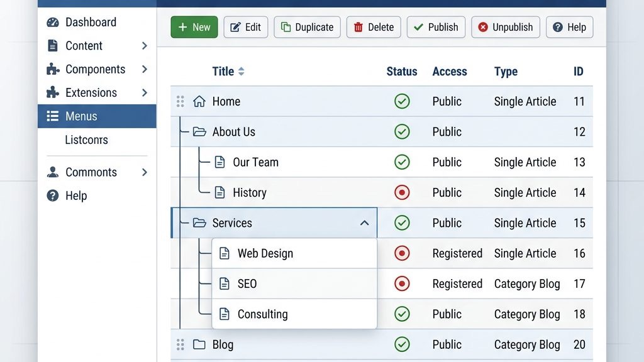Select the Components puzzle-piece icon

point(52,69)
